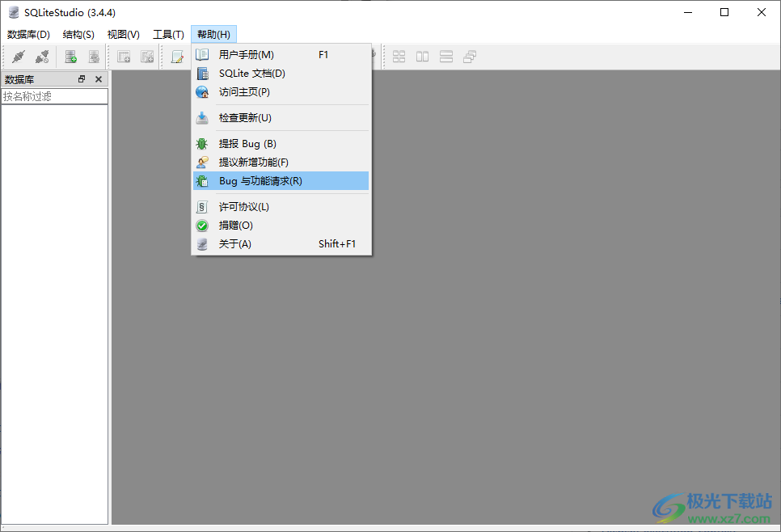Open a new SQL editor via its toolbar icon
Image resolution: width=781 pixels, height=532 pixels.
(177, 56)
